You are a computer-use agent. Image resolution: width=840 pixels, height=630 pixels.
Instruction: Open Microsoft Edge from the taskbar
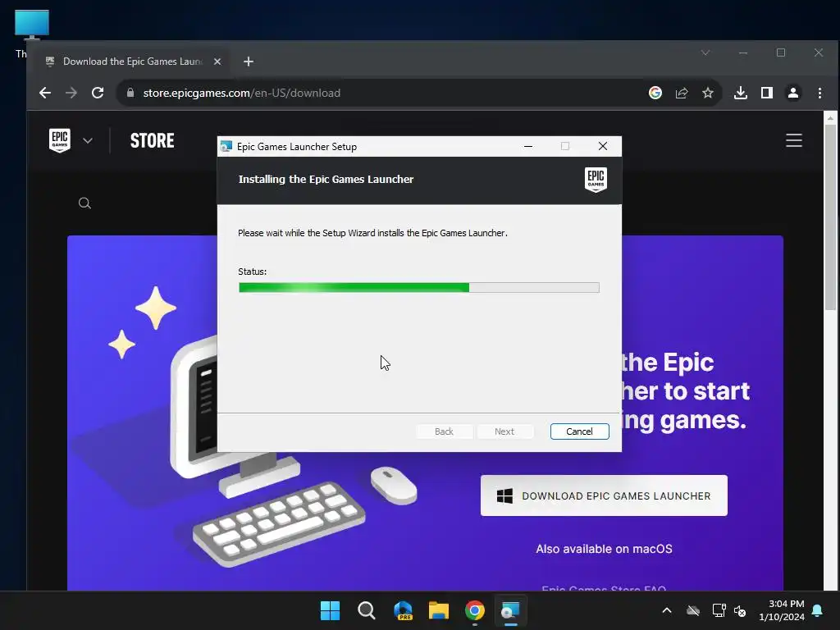[x=403, y=610]
